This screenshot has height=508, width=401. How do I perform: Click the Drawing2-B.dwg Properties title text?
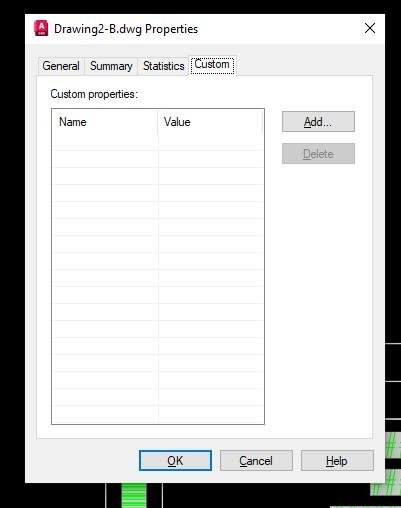tap(126, 29)
